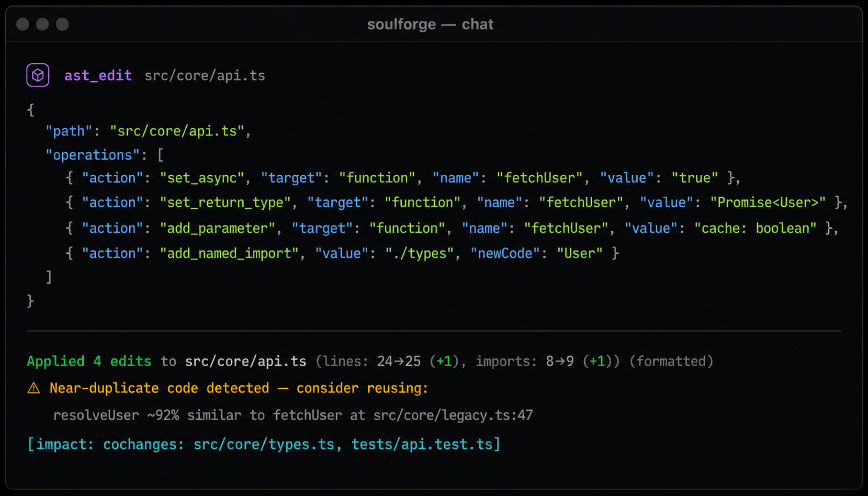Click the "cache: boolean" value string

[755, 228]
